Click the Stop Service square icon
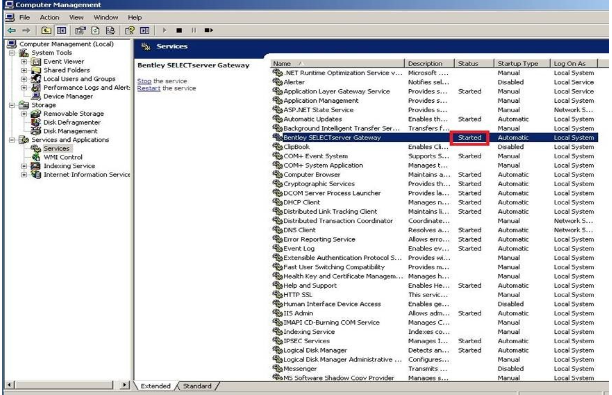The width and height of the screenshot is (612, 395). tap(179, 30)
